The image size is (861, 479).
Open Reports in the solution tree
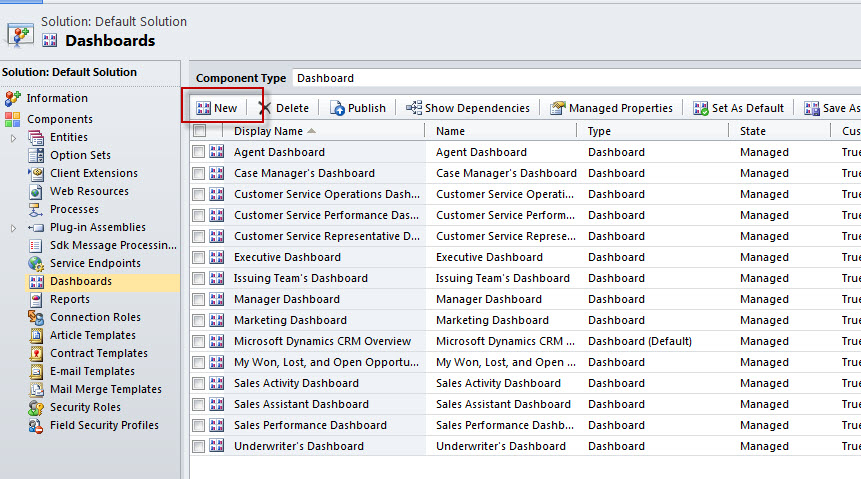(69, 299)
